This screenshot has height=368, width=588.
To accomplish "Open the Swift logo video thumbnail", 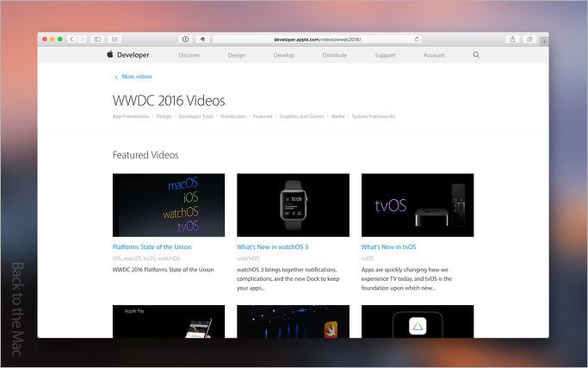I will coord(293,321).
